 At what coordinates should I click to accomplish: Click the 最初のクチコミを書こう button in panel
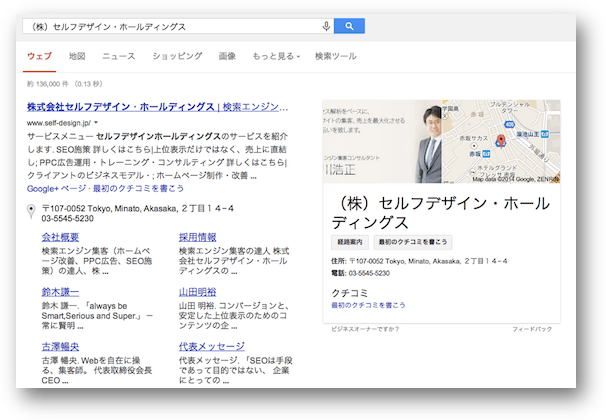tap(413, 242)
